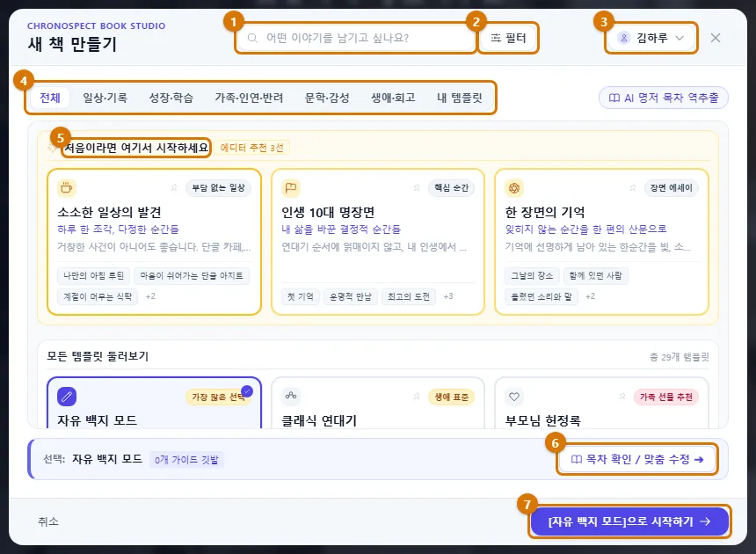Click the flag icon on 인생 10대 명장면

pos(291,187)
